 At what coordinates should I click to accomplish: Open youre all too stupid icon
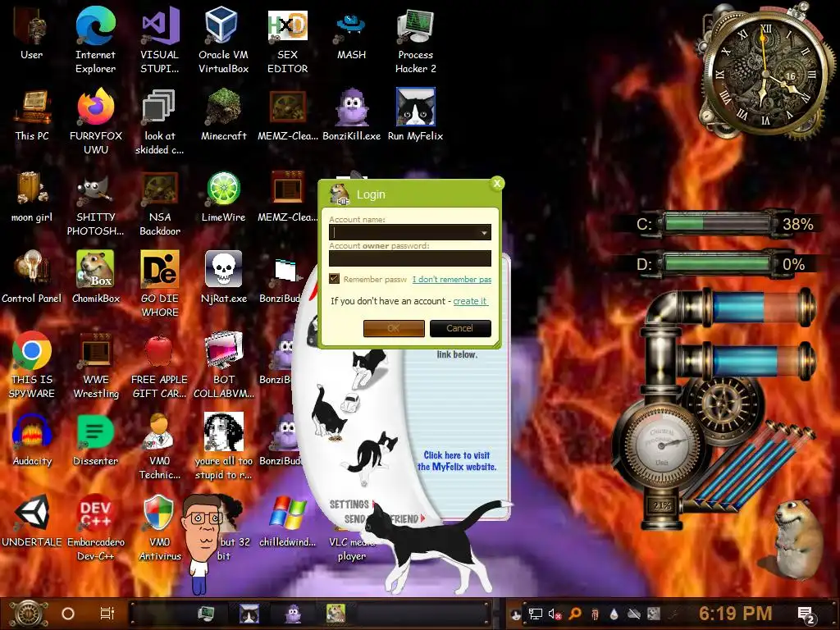tap(223, 433)
